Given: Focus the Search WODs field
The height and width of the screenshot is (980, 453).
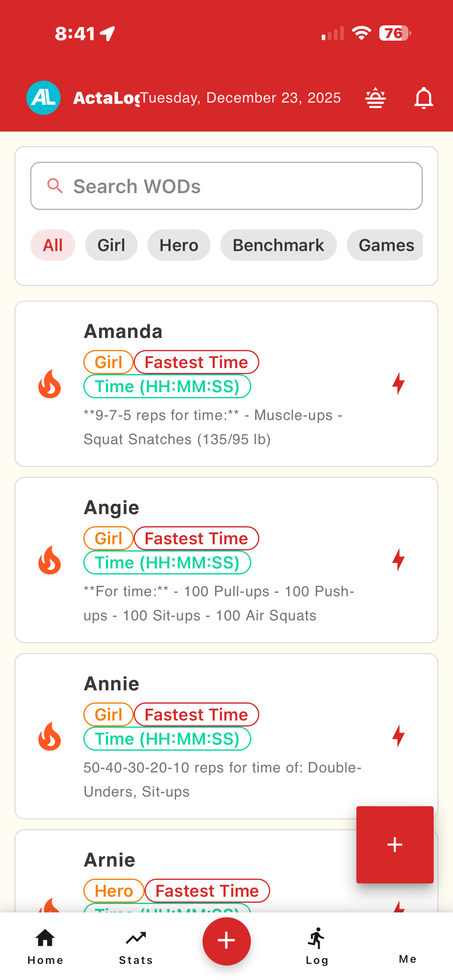Looking at the screenshot, I should [226, 186].
